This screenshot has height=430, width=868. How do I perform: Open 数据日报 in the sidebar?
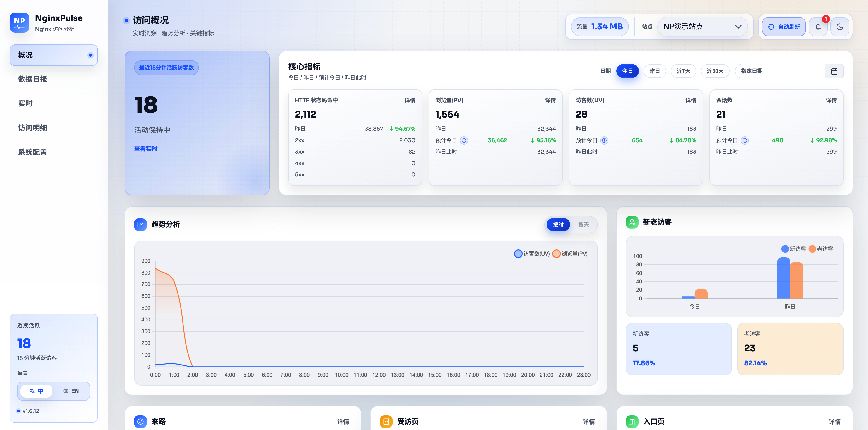click(x=32, y=79)
